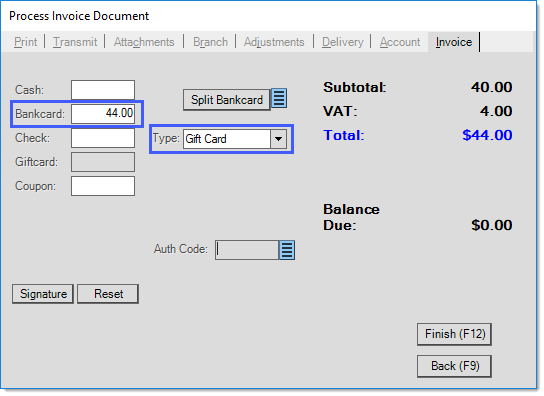
Task: Click the Bankcard field showing 44.00
Action: 103,113
